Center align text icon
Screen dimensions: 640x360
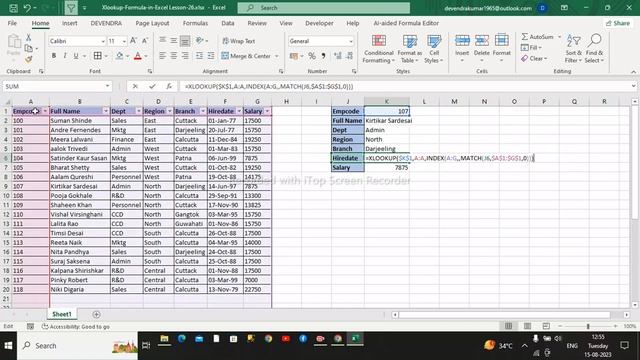[x=173, y=56]
